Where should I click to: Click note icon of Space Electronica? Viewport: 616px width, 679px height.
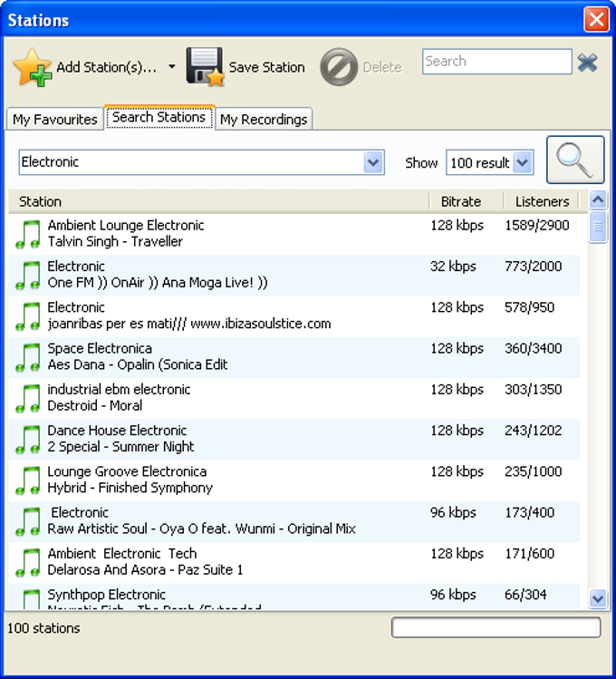point(28,358)
